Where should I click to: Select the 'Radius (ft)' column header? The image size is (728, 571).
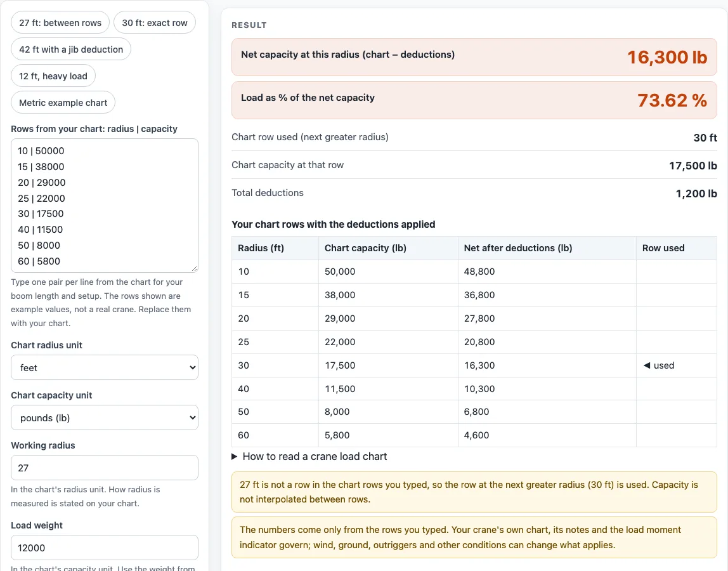261,248
